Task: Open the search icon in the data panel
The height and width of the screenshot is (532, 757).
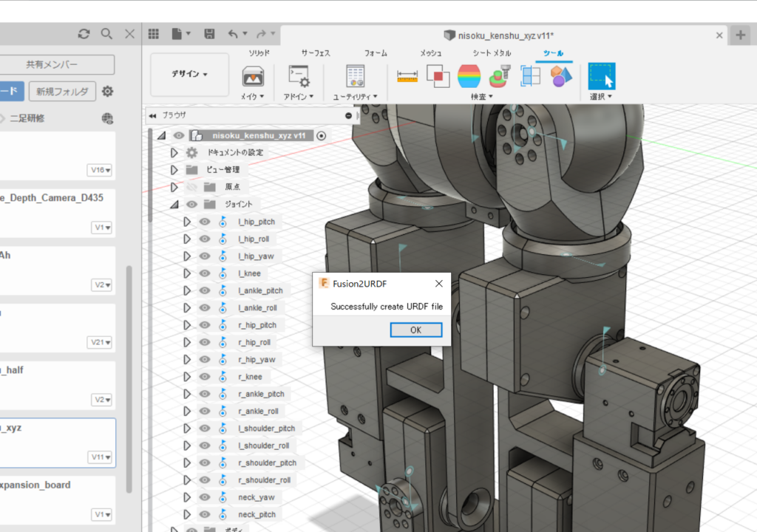Action: tap(106, 33)
